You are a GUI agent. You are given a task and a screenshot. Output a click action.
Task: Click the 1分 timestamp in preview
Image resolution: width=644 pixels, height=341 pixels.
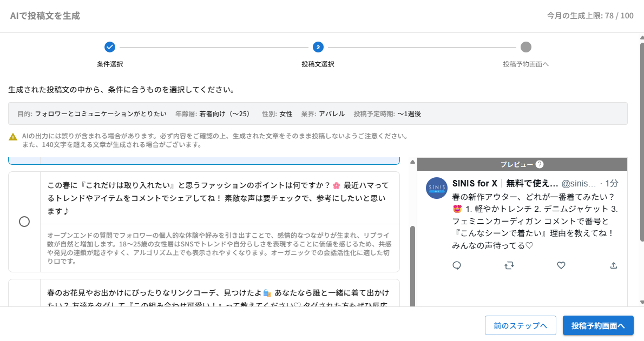tap(612, 183)
